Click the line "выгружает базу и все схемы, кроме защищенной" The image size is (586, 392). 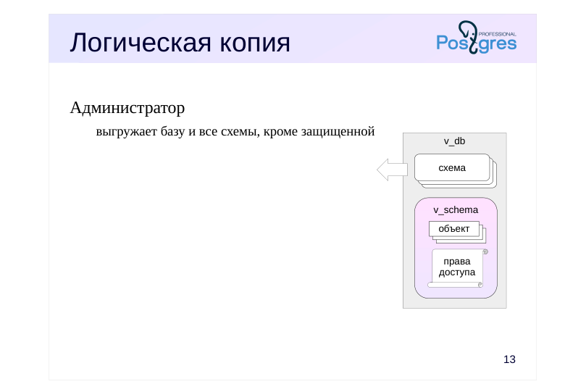[x=235, y=132]
